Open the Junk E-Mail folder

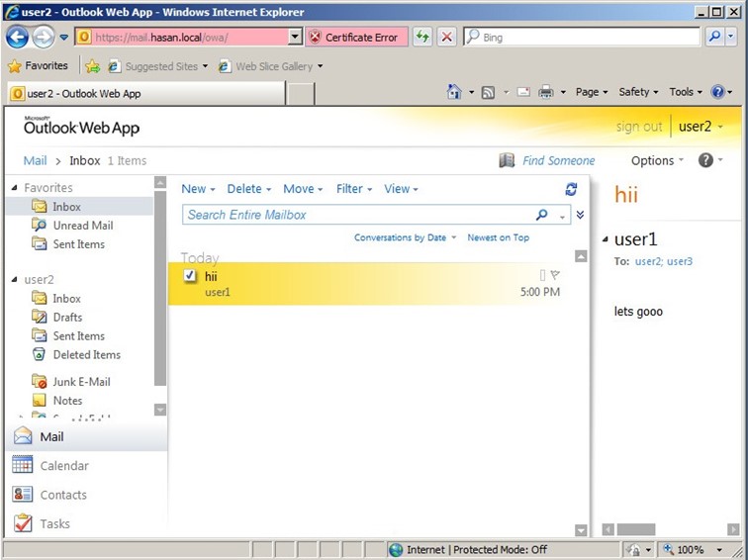pos(81,382)
